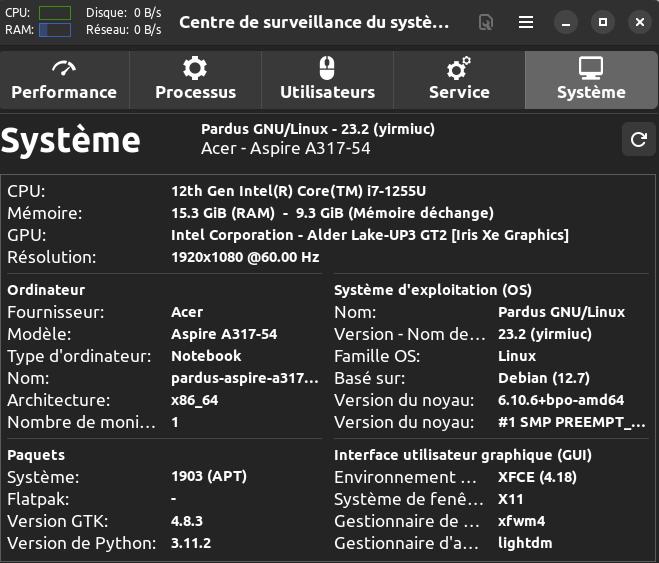
Task: Click 'Interface utilisateur graphique (GUI)' heading
Action: click(x=463, y=455)
